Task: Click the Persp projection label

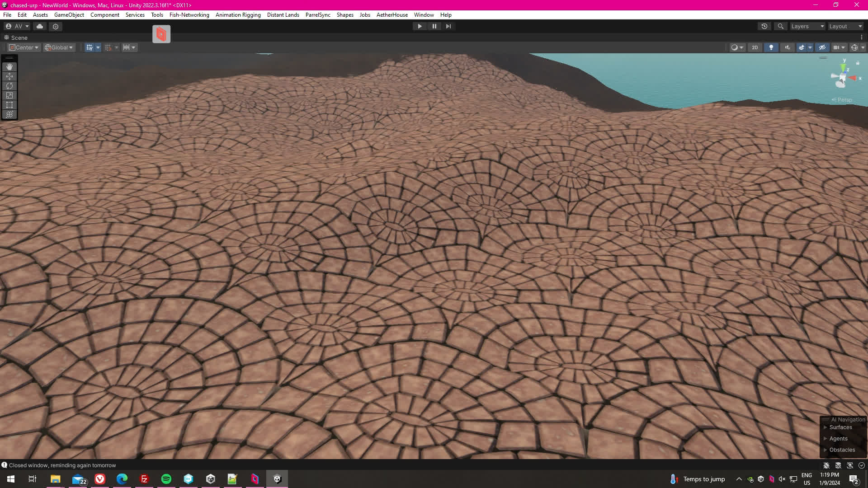Action: coord(844,100)
